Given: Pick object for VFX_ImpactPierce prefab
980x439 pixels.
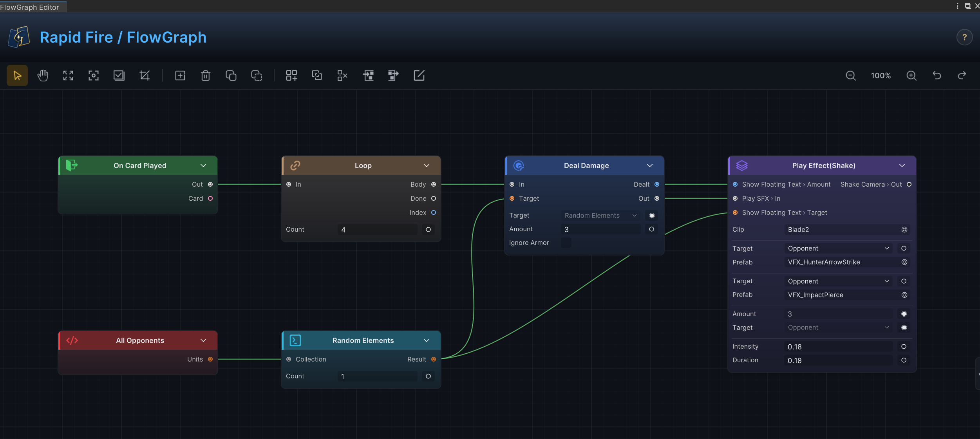Looking at the screenshot, I should (x=904, y=295).
